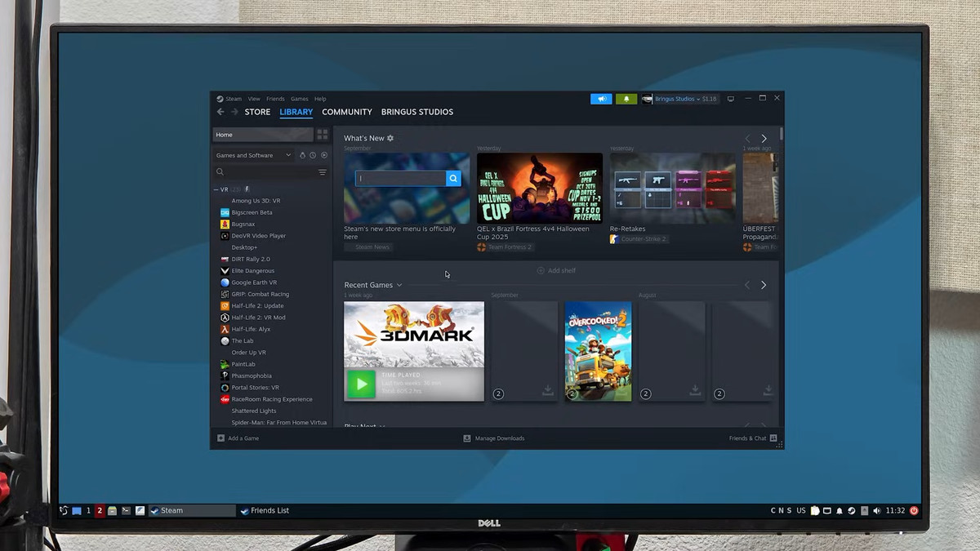Toggle sort by recent activity clock icon
Screen dimensions: 980x551
313,155
